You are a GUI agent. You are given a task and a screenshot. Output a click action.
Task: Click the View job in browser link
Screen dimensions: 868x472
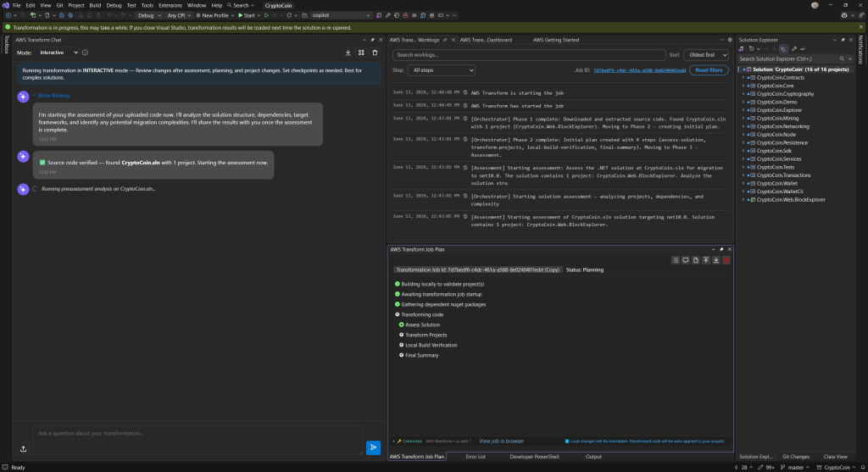(502, 441)
